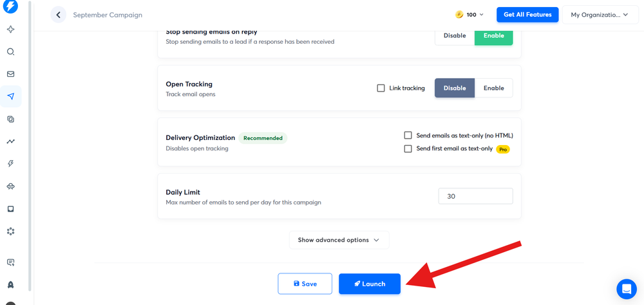
Task: Click the Get All Features button
Action: click(x=527, y=15)
